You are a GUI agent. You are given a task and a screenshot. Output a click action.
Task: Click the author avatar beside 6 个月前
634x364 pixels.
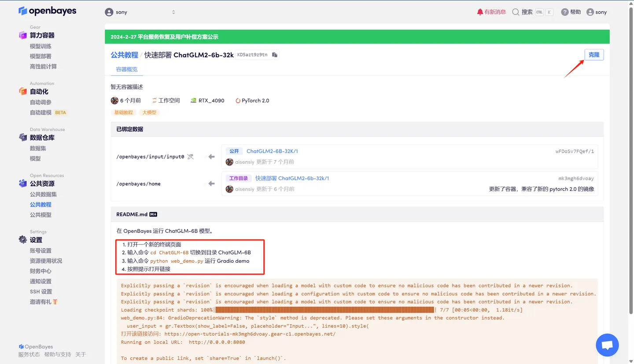pyautogui.click(x=114, y=100)
